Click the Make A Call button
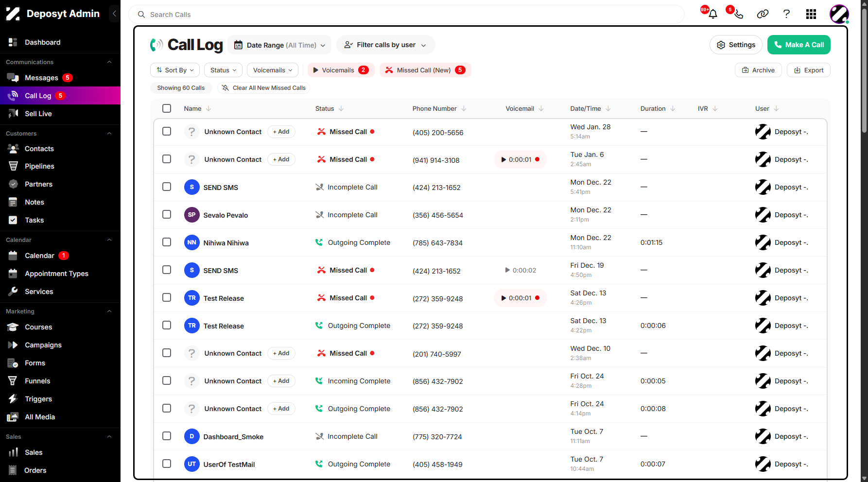 coord(799,45)
